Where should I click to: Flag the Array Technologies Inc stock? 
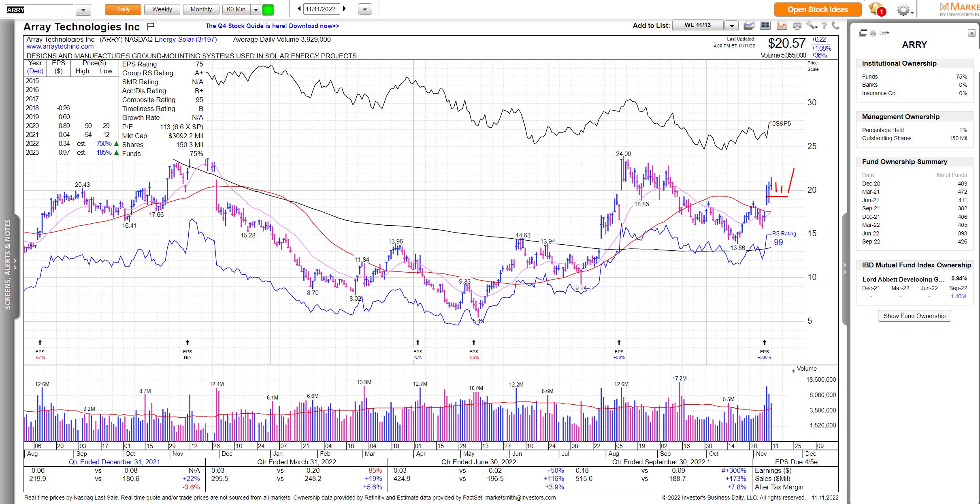point(150,26)
